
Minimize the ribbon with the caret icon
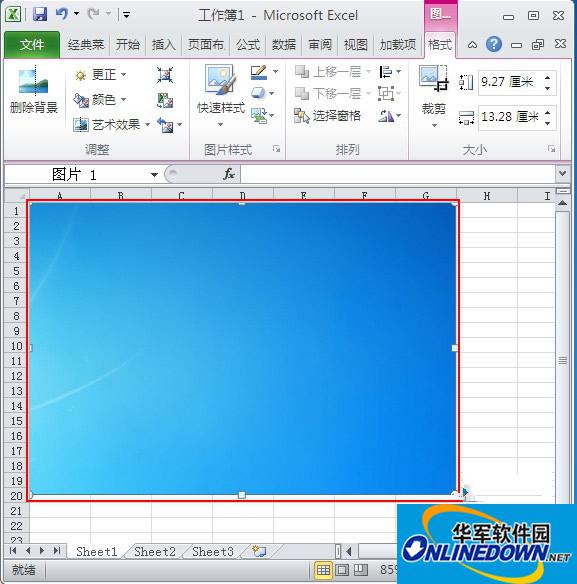[x=472, y=45]
